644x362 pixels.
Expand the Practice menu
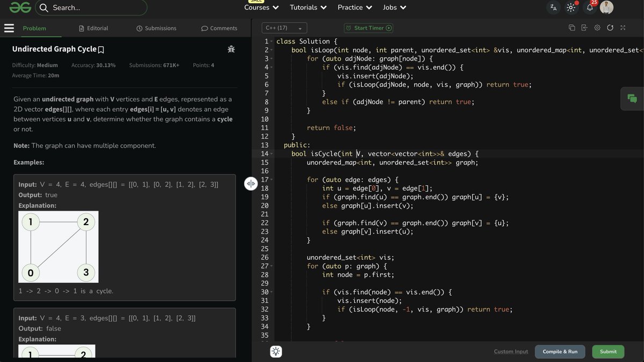coord(354,8)
